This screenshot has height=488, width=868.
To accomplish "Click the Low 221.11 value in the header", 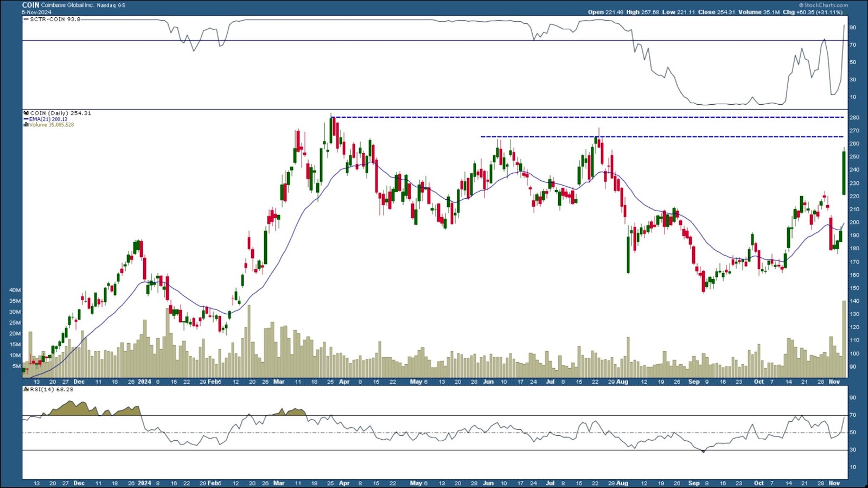I will [x=678, y=12].
